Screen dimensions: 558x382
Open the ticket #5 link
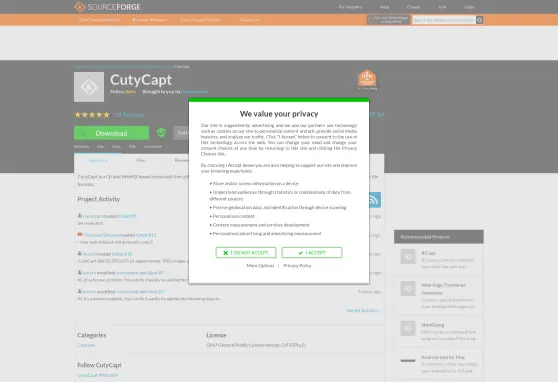[127, 216]
